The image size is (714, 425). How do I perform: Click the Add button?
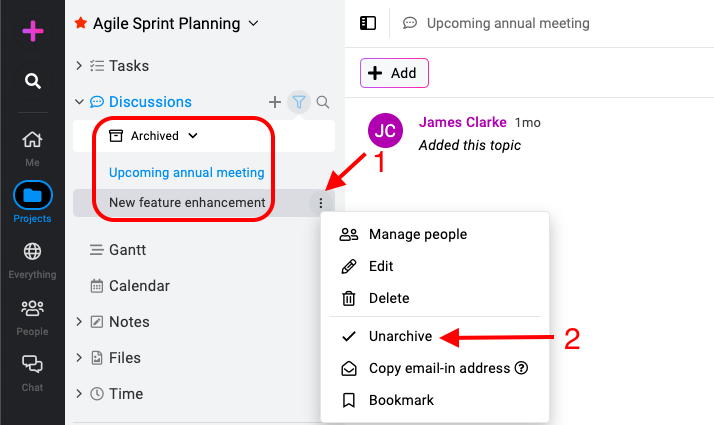pyautogui.click(x=394, y=73)
